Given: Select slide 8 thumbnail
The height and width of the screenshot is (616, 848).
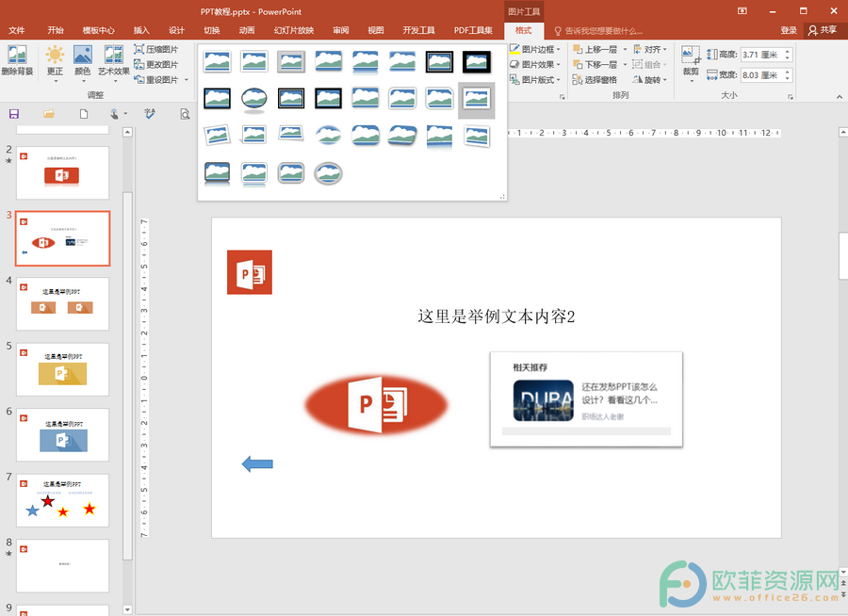Looking at the screenshot, I should [x=63, y=566].
